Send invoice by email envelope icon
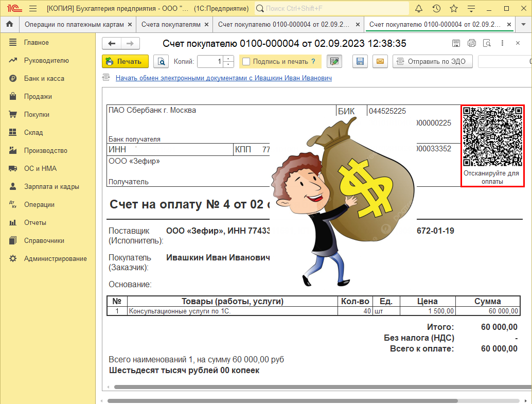The image size is (532, 404). 380,61
